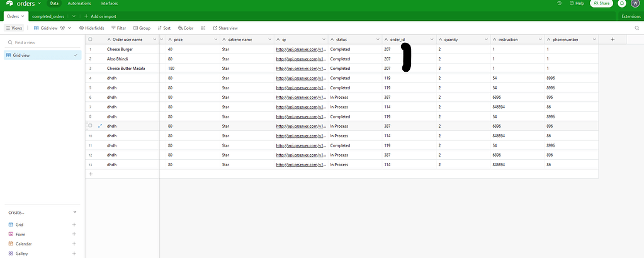Open the tables list chevron after completed_orders
Screen dimensions: 644x258
click(x=74, y=16)
